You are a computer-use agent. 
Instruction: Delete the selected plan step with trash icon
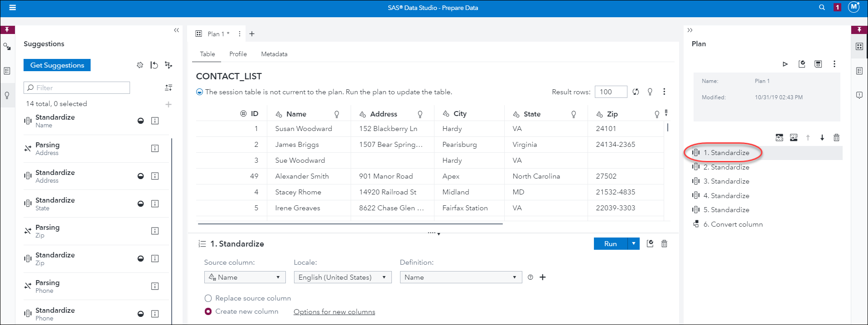coord(836,138)
